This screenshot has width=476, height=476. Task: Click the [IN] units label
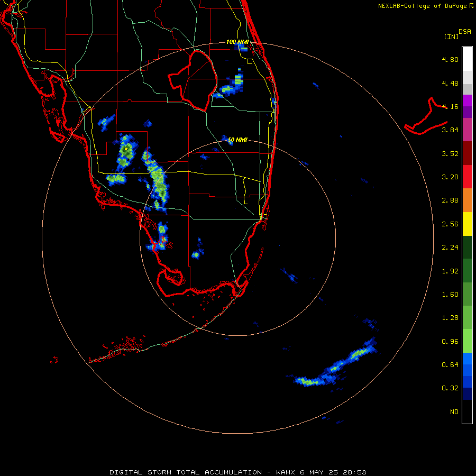[451, 36]
